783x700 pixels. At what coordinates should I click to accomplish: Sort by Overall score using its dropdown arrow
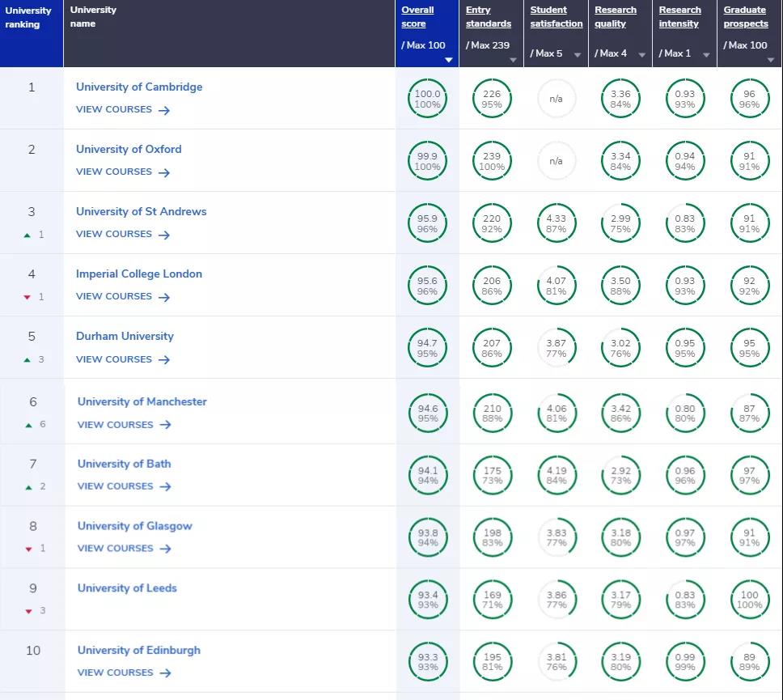pos(449,60)
